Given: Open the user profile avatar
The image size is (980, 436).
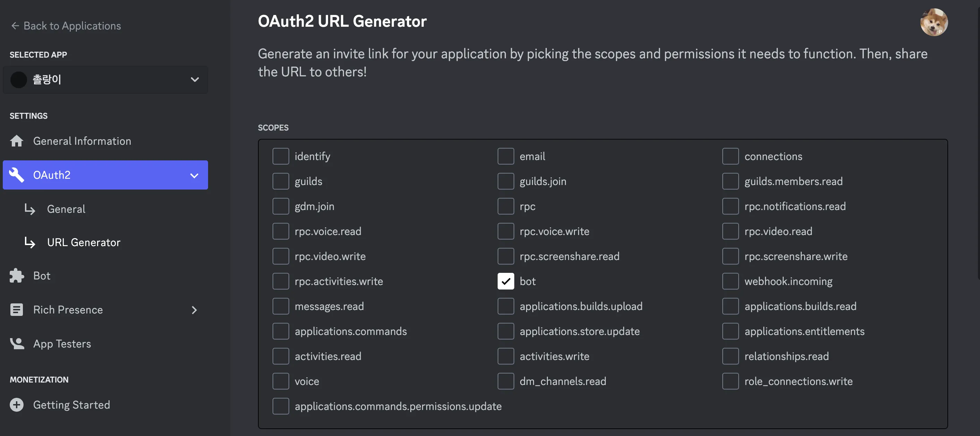Looking at the screenshot, I should [934, 22].
